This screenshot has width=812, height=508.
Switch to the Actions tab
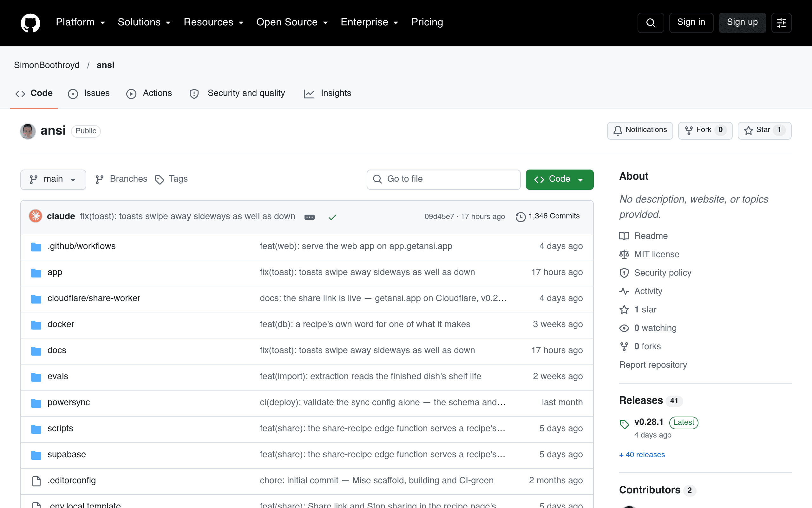click(149, 93)
